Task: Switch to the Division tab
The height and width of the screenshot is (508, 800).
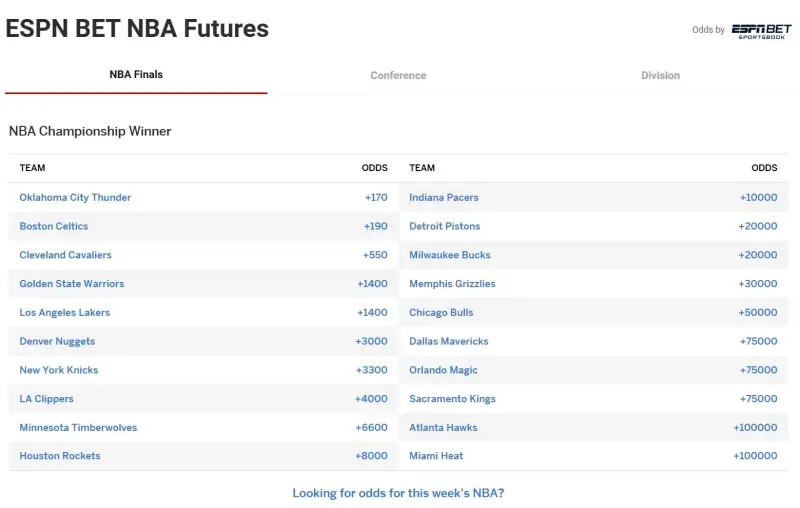Action: point(660,75)
